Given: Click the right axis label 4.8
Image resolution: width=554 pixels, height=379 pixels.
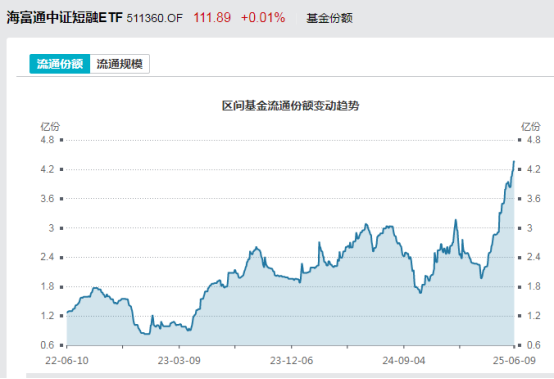Looking at the screenshot, I should [x=534, y=140].
